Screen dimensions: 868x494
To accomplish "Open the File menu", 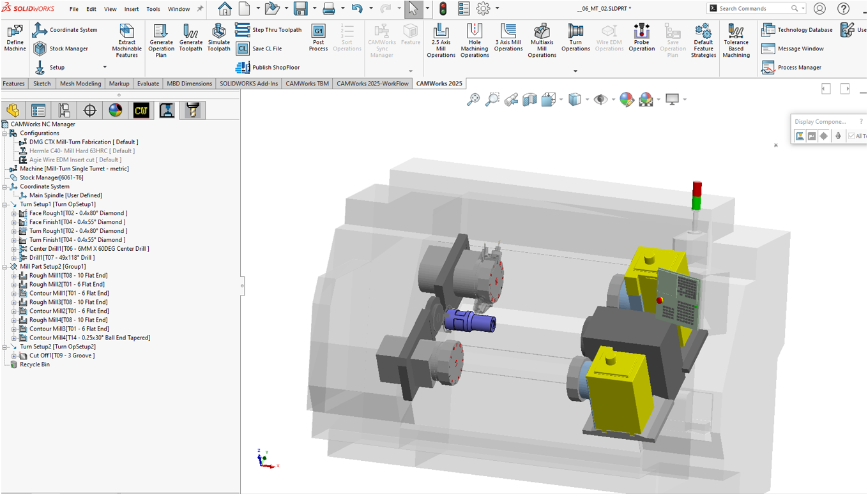I will coord(74,9).
